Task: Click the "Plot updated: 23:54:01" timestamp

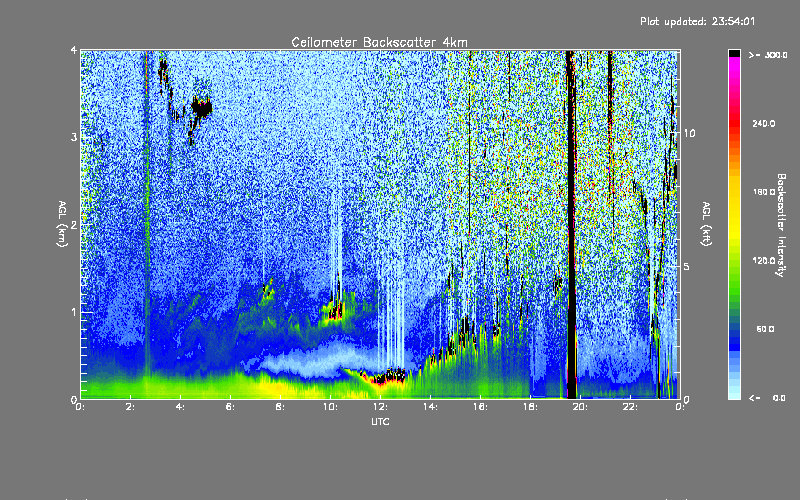Action: click(697, 21)
